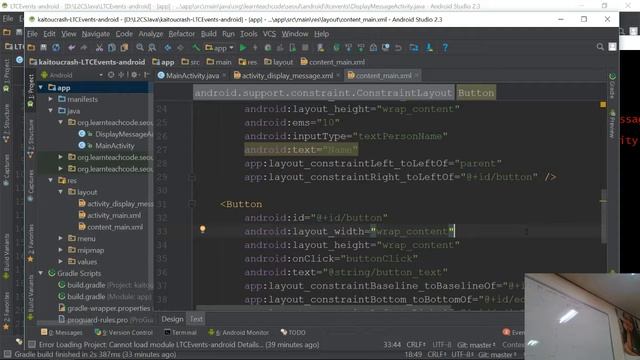Click the Open file toolbar icon
The image size is (640, 360).
tap(31, 48)
